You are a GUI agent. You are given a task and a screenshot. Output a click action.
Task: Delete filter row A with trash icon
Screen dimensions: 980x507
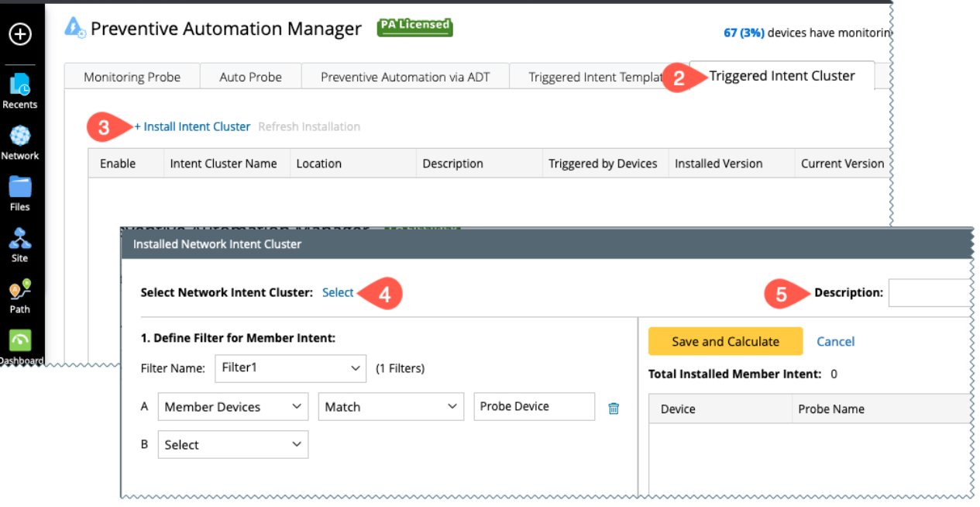[x=614, y=408]
